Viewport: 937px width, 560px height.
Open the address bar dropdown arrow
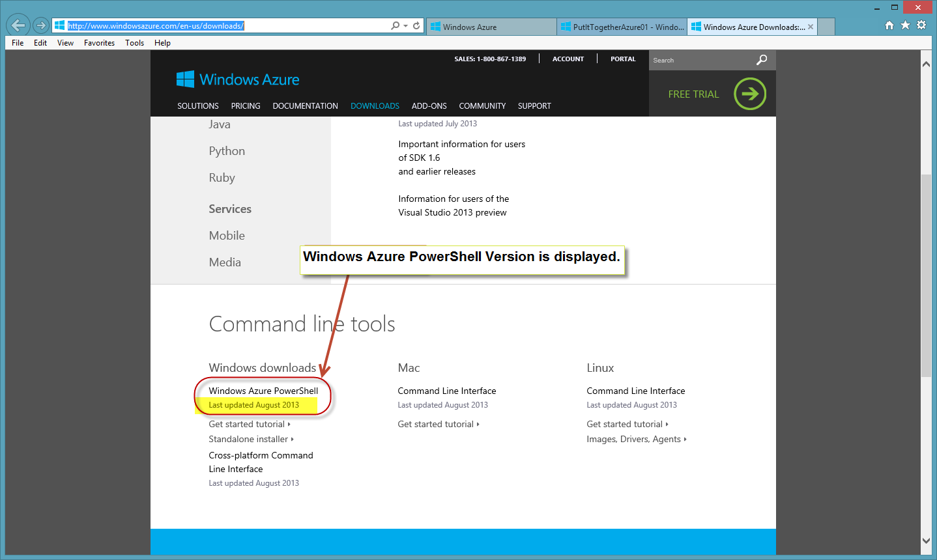[405, 26]
